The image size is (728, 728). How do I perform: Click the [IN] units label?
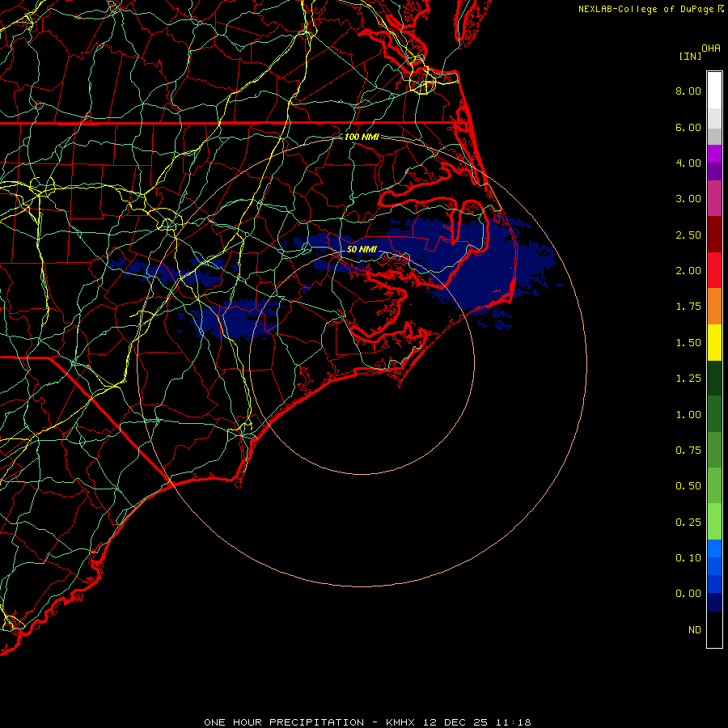691,57
